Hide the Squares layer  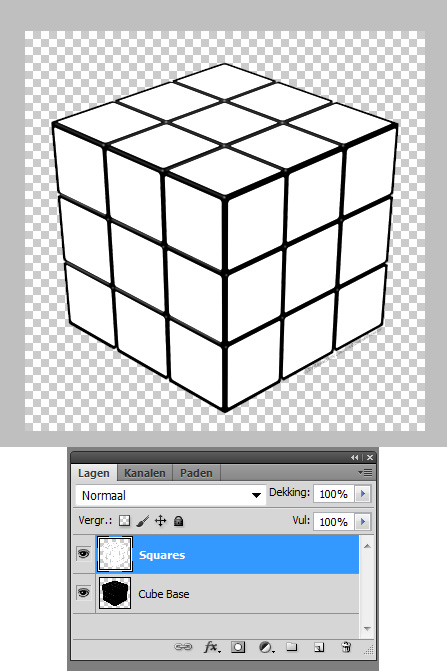[x=83, y=554]
